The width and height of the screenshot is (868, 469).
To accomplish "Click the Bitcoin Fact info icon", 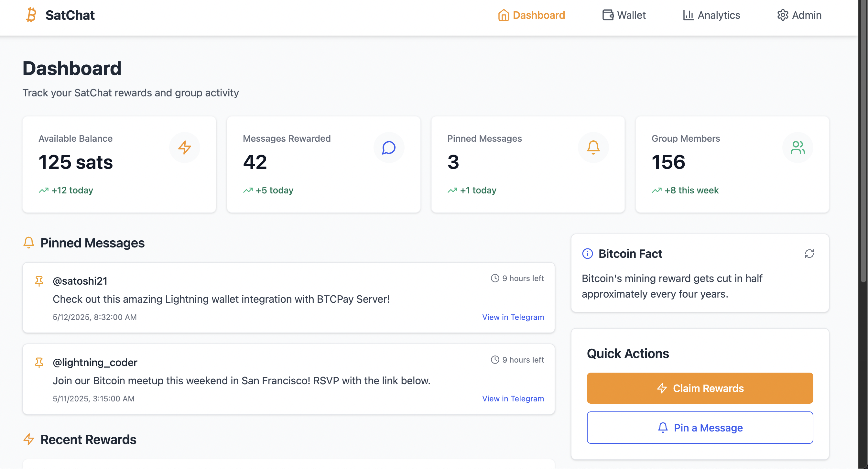I will click(x=587, y=253).
